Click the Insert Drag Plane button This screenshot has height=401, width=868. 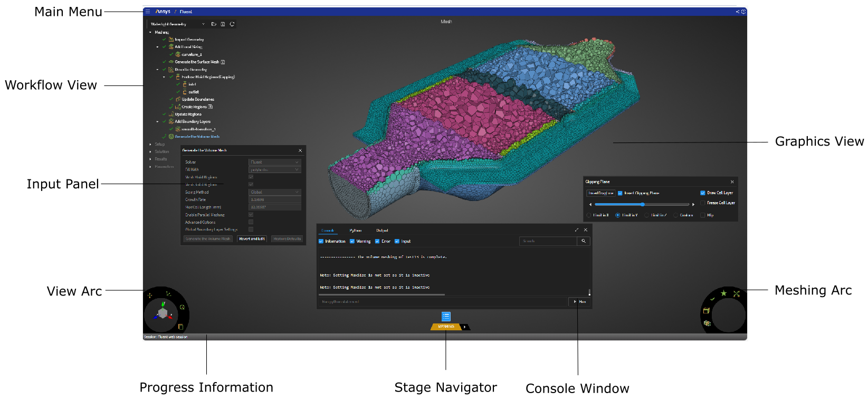pyautogui.click(x=601, y=193)
